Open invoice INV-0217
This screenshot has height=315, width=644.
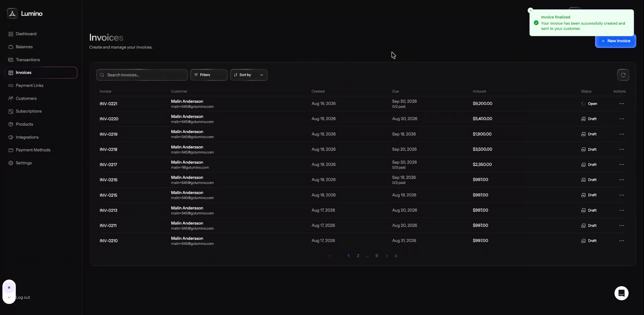coord(108,165)
